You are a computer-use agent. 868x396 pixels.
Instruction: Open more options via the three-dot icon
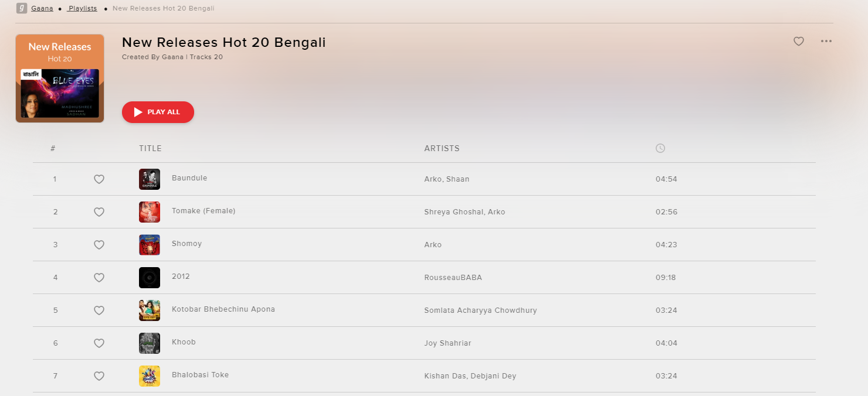(826, 41)
